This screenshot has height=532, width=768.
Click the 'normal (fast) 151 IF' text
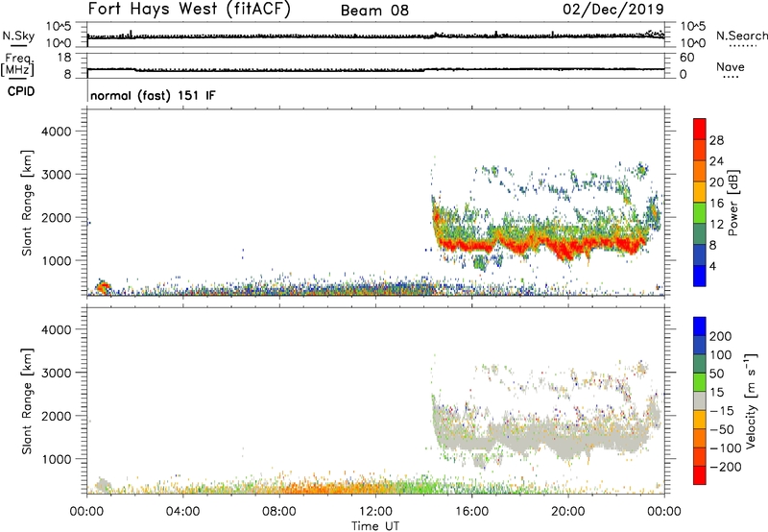point(153,95)
